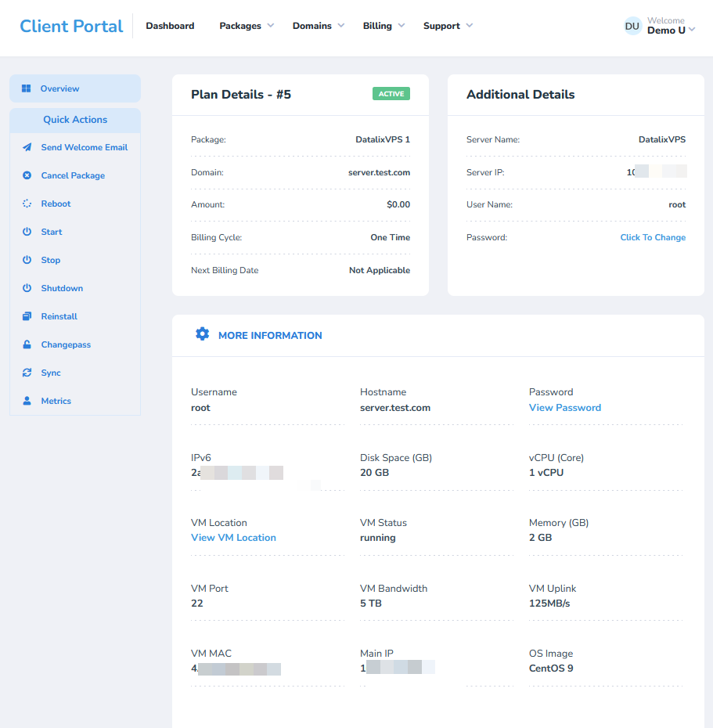Viewport: 713px width, 728px height.
Task: Open the Demo U user account menu
Action: click(x=660, y=26)
